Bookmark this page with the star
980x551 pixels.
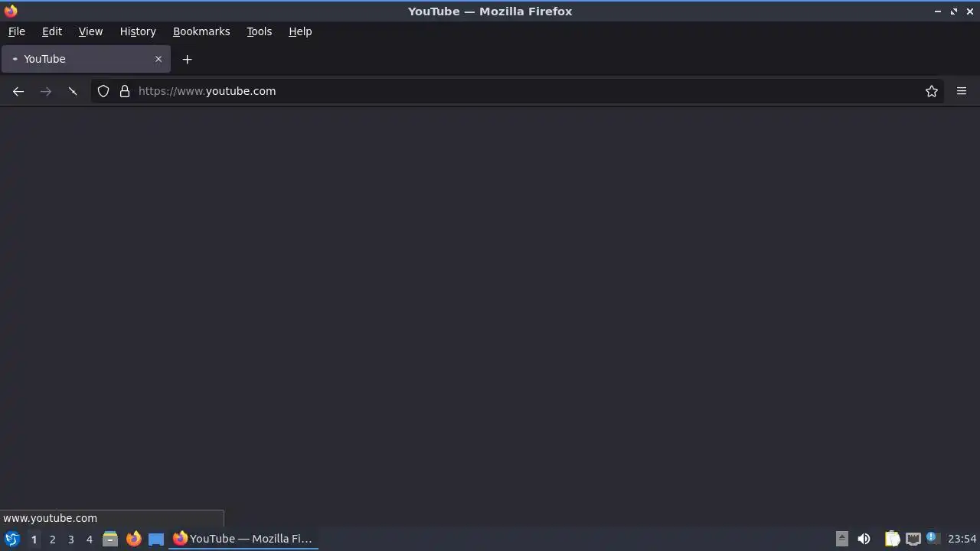[x=932, y=91]
